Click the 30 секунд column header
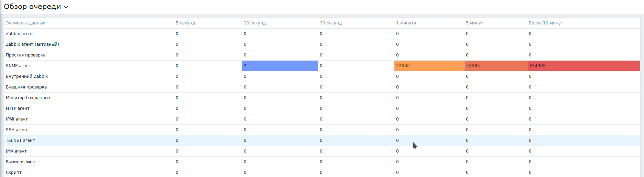This screenshot has height=177, width=644. tap(331, 23)
